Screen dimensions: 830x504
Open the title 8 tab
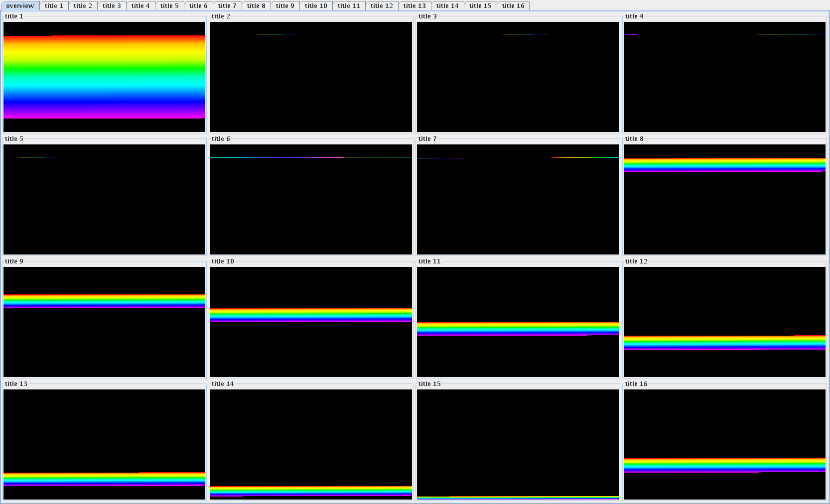pos(256,6)
